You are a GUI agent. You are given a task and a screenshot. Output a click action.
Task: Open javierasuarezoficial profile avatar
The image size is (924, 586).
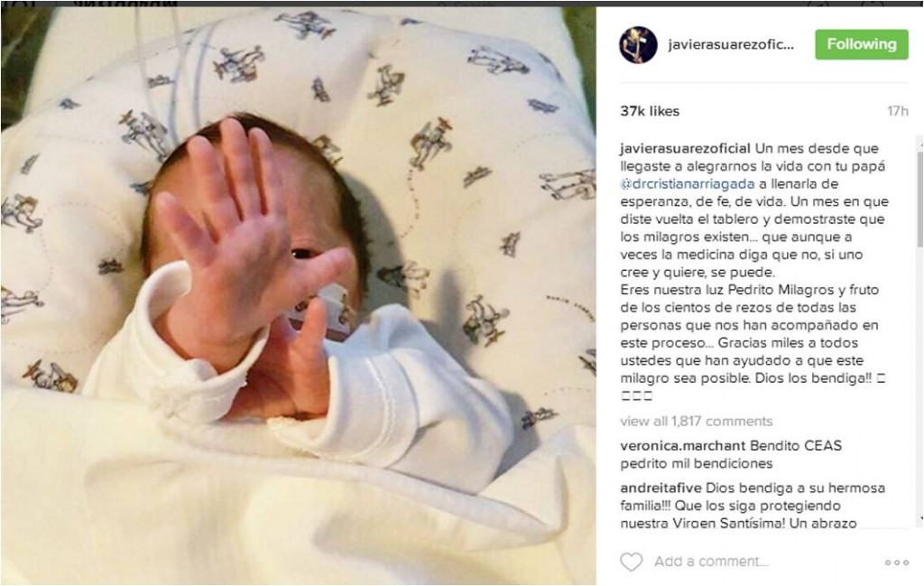[x=638, y=45]
